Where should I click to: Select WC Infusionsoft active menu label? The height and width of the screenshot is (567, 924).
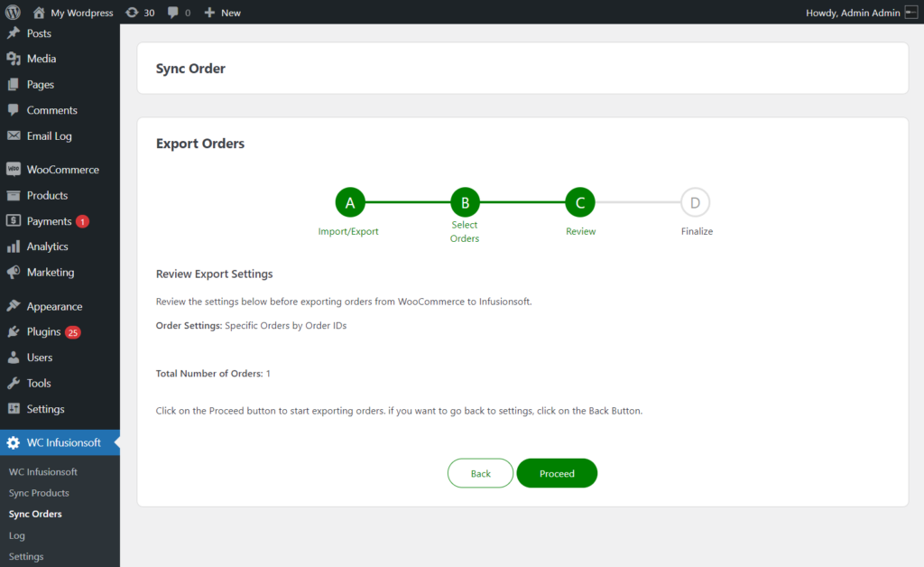tap(64, 442)
